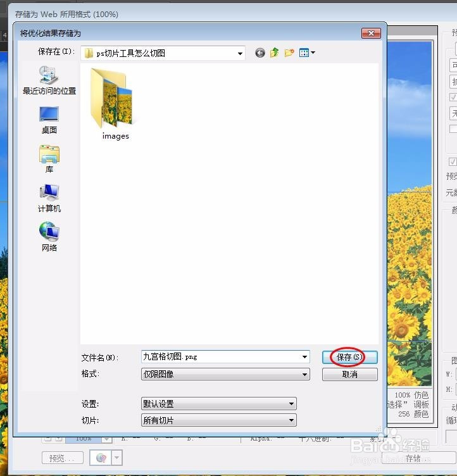Open zoom level dropdown in Save for Web
Viewport: 457px width, 476px height.
pyautogui.click(x=106, y=439)
